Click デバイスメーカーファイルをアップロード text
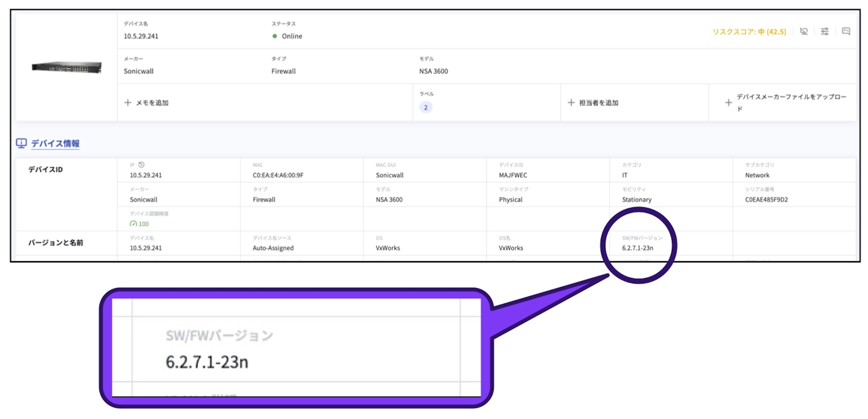868x419 pixels. point(791,97)
